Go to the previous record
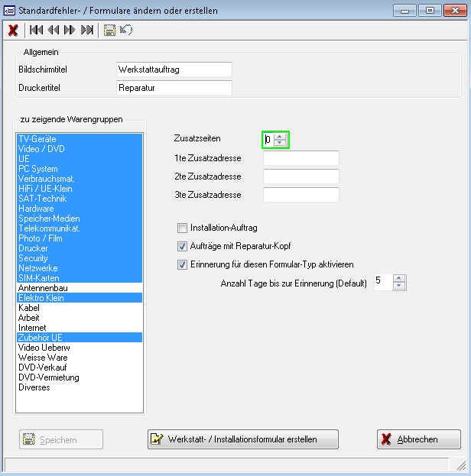The width and height of the screenshot is (471, 476). click(x=53, y=31)
